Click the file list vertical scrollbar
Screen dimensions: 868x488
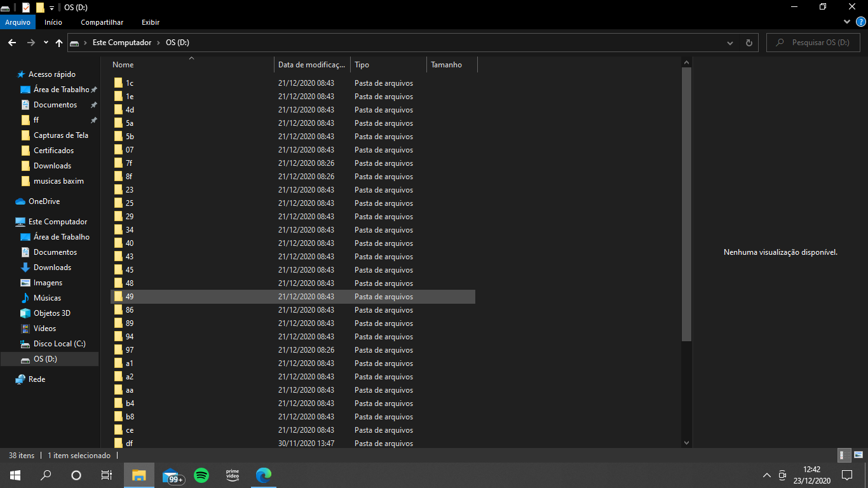point(686,203)
